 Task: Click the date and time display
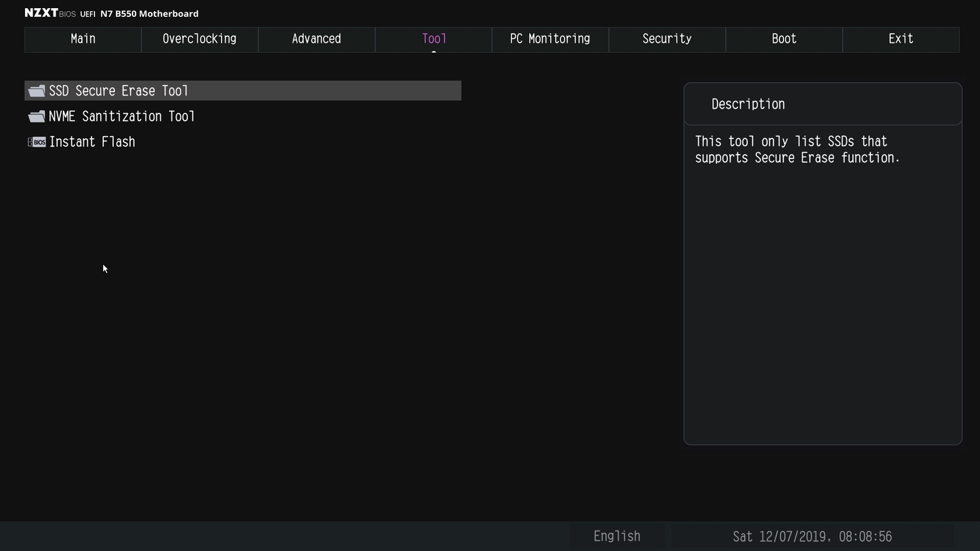[812, 536]
